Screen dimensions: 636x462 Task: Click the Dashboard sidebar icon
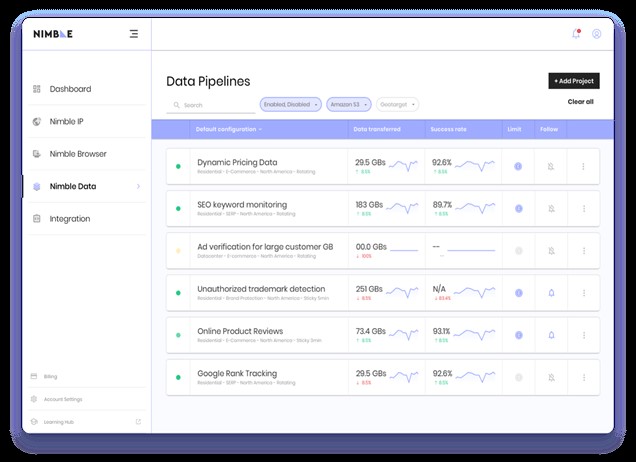[37, 89]
